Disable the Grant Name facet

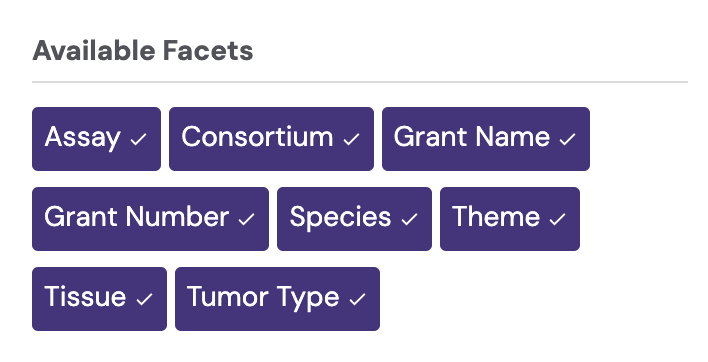click(x=486, y=139)
